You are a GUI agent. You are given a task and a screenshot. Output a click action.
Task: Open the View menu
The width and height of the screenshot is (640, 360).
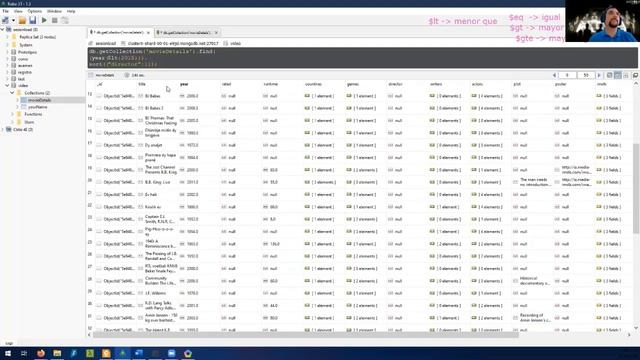[18, 11]
